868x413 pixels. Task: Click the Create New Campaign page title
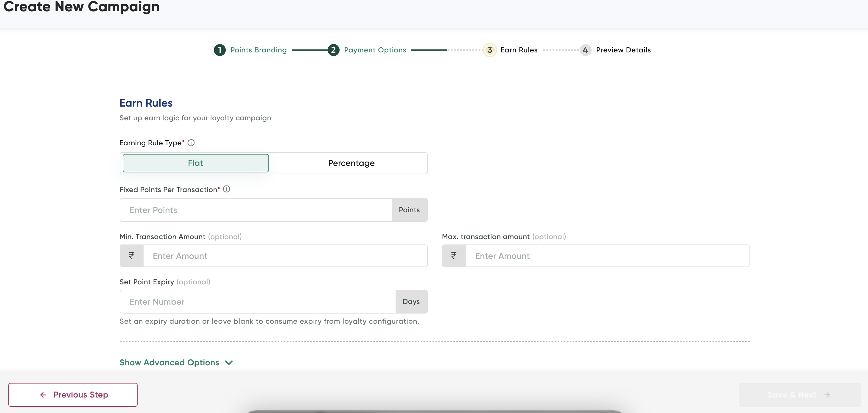click(x=81, y=7)
